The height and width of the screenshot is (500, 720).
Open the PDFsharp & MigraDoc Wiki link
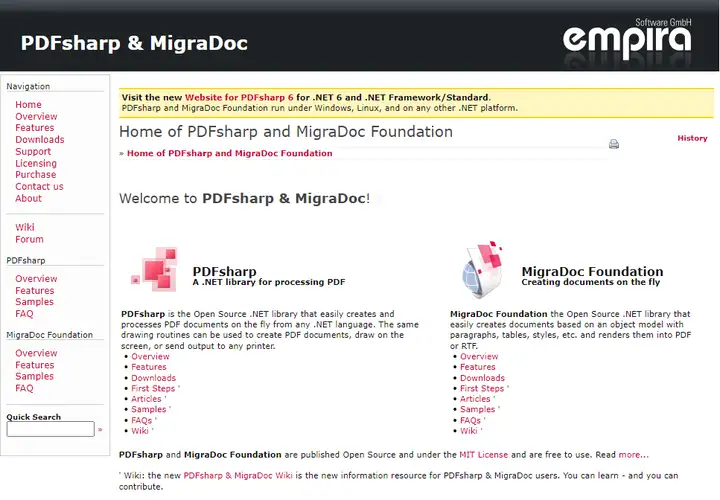coord(238,475)
